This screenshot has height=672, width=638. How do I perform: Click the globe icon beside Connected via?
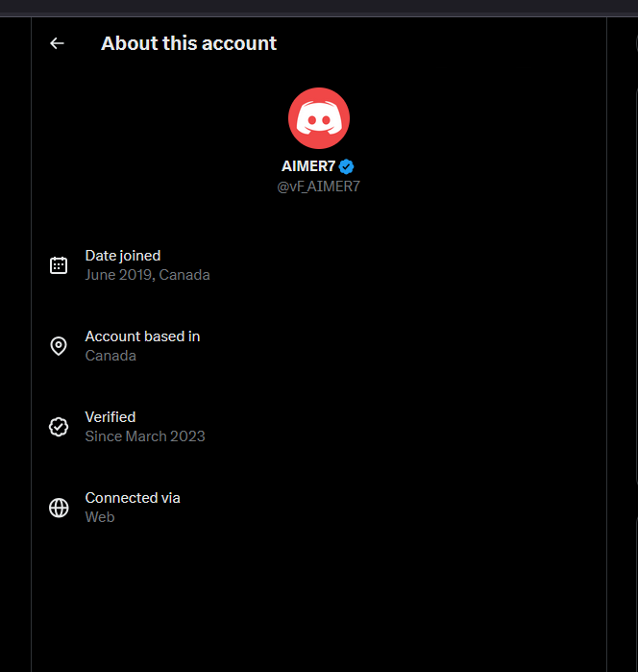click(59, 508)
